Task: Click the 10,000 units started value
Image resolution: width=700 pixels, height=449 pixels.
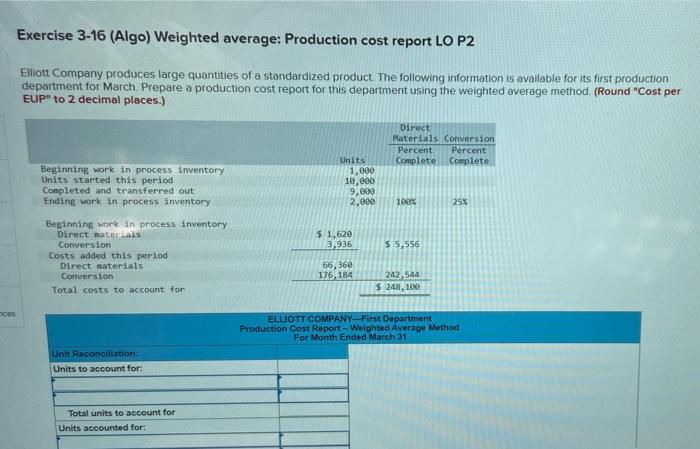Action: click(360, 181)
